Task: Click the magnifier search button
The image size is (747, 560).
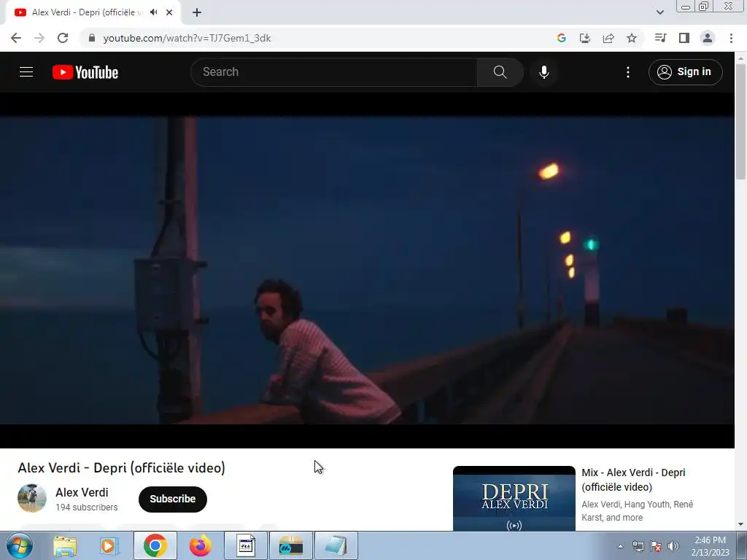Action: coord(500,72)
